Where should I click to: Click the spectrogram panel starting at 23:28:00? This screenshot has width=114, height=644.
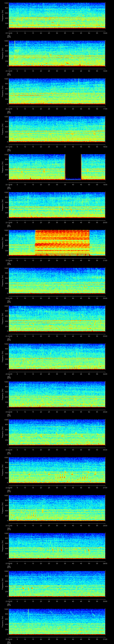click(57, 546)
